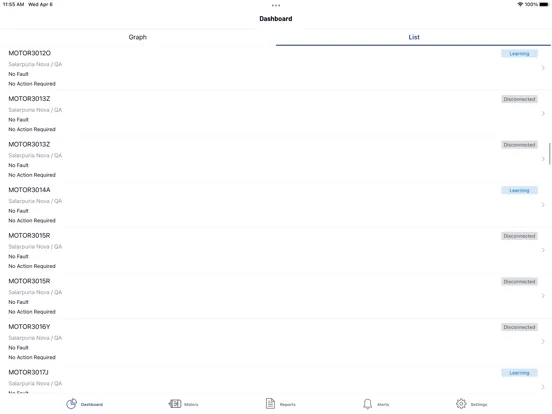The image size is (552, 414).
Task: Select the MOTOR3016Y motor name
Action: 29,327
